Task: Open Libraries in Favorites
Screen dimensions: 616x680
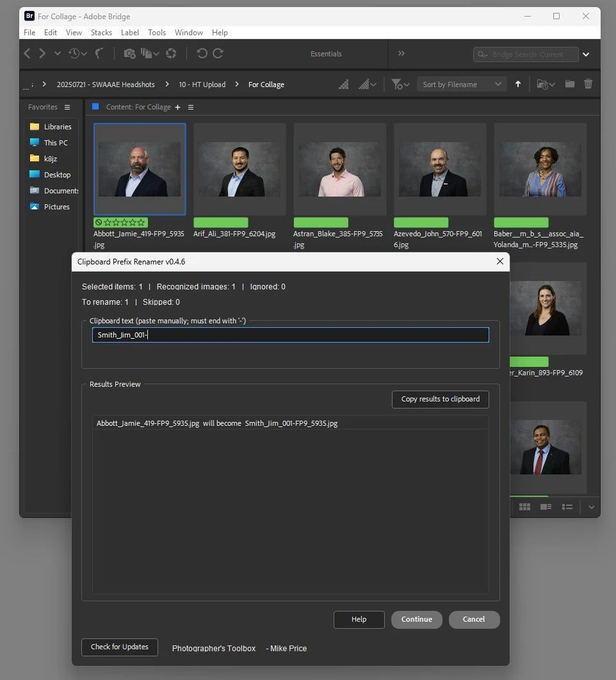Action: [51, 127]
